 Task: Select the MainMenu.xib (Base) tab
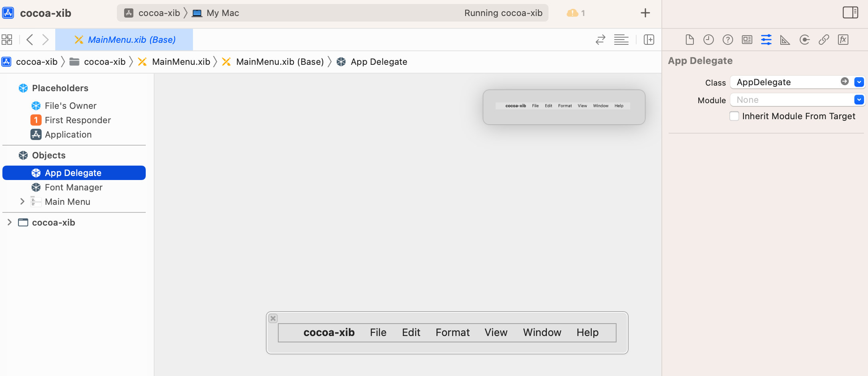[124, 40]
